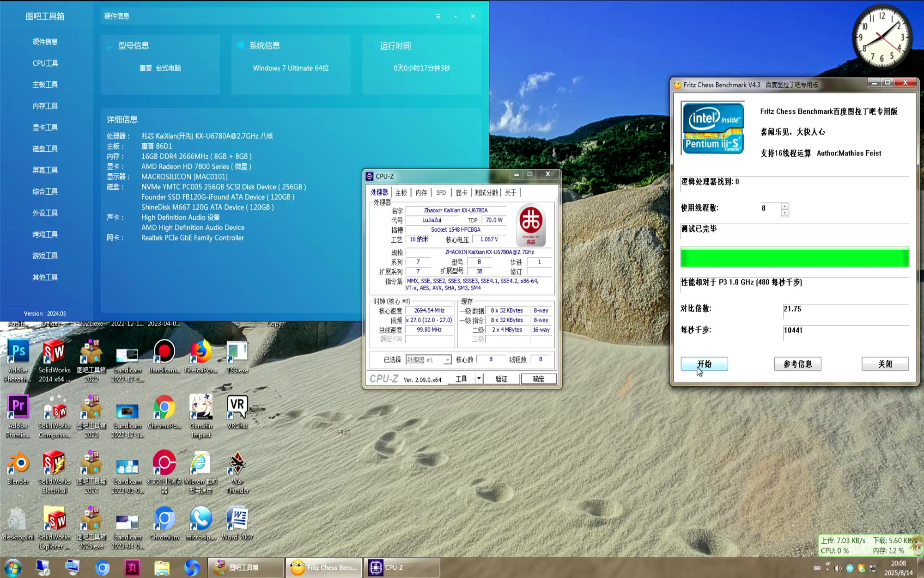Open the 显卡 tab in CPU-Z
The image size is (924, 578).
[x=461, y=192]
